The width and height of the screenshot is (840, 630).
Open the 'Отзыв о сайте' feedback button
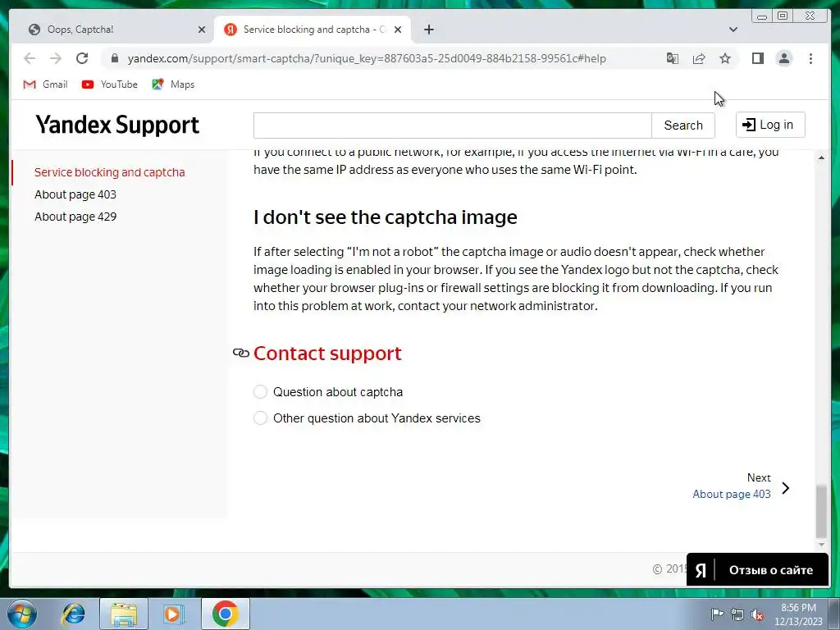pyautogui.click(x=757, y=570)
